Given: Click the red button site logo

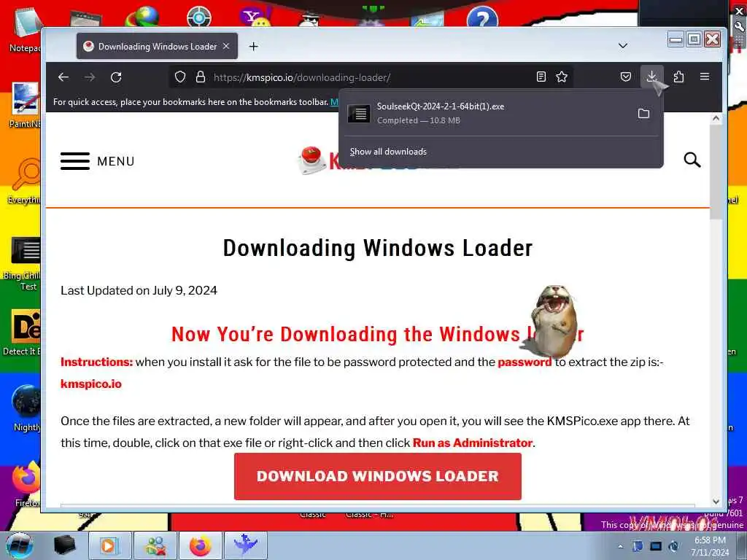Looking at the screenshot, I should point(311,160).
